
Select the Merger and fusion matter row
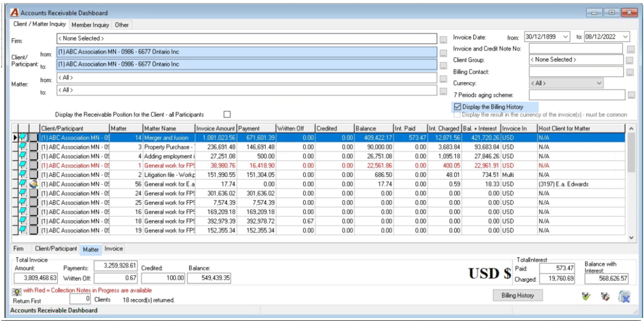320,138
